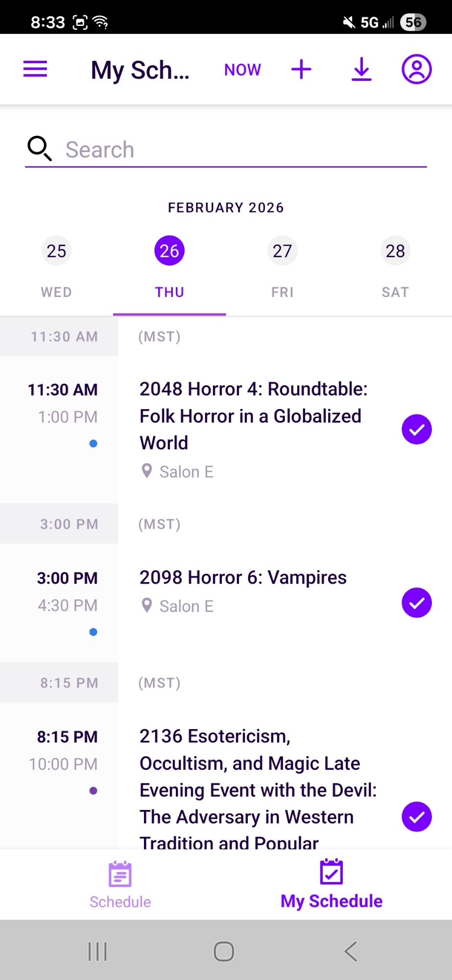
Task: Open the hamburger navigation menu
Action: (x=35, y=69)
